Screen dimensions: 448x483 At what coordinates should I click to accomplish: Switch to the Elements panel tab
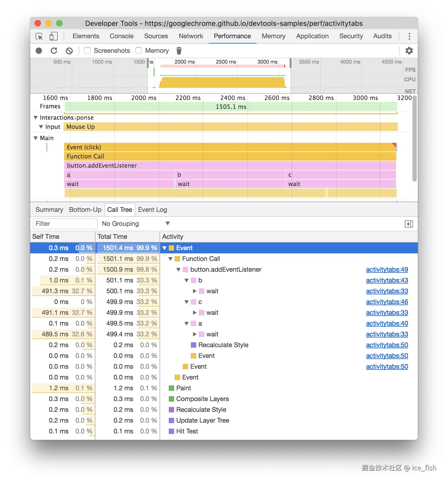(x=86, y=36)
